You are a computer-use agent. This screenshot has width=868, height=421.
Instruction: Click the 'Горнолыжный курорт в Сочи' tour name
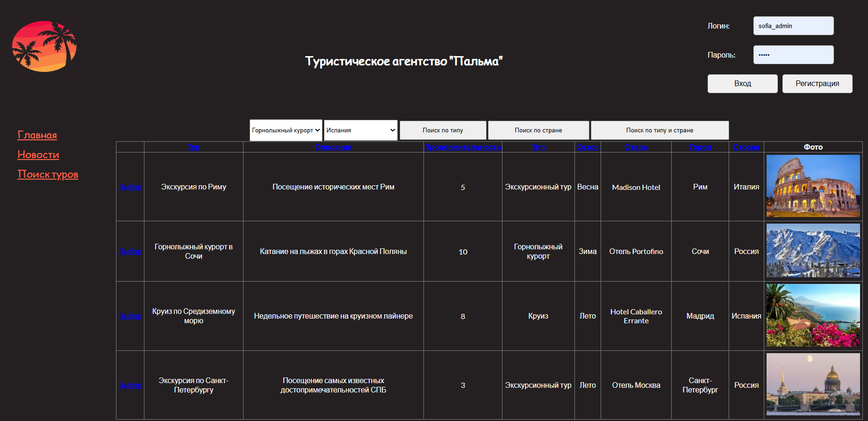194,252
